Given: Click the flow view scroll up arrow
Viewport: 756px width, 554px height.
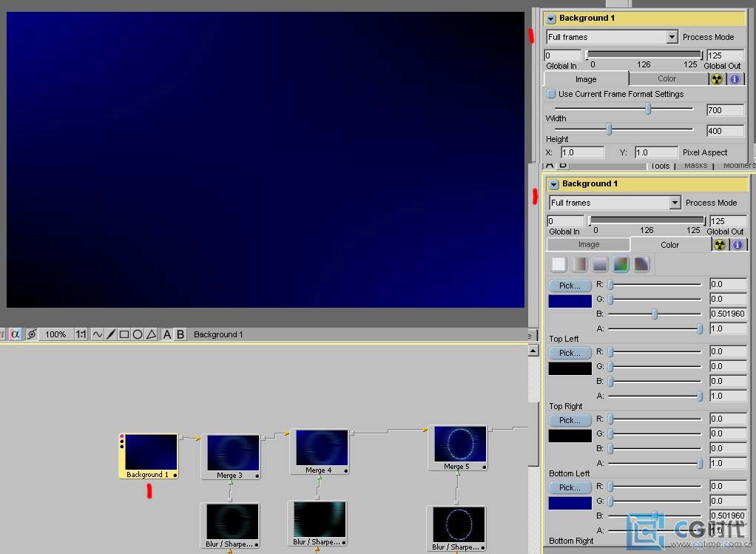Looking at the screenshot, I should [x=533, y=351].
